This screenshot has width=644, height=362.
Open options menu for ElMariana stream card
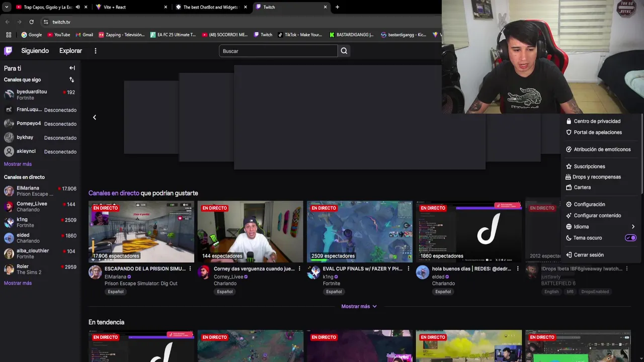pyautogui.click(x=190, y=269)
